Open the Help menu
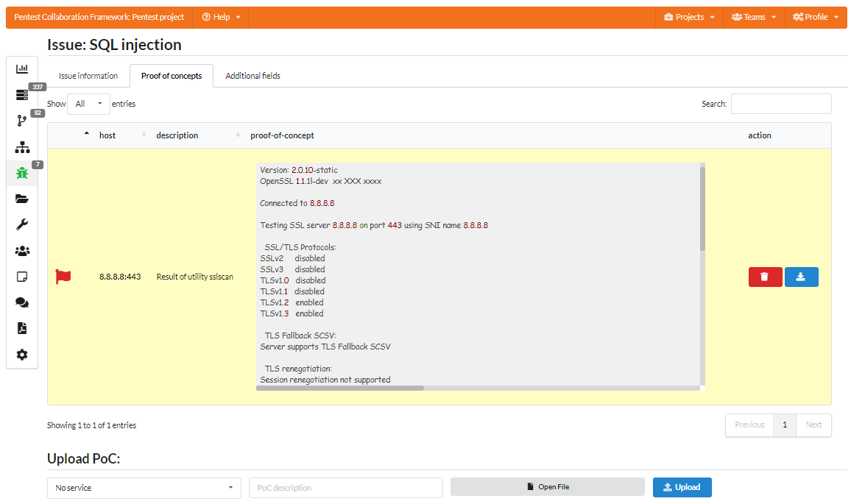This screenshot has width=851, height=504. (x=221, y=17)
